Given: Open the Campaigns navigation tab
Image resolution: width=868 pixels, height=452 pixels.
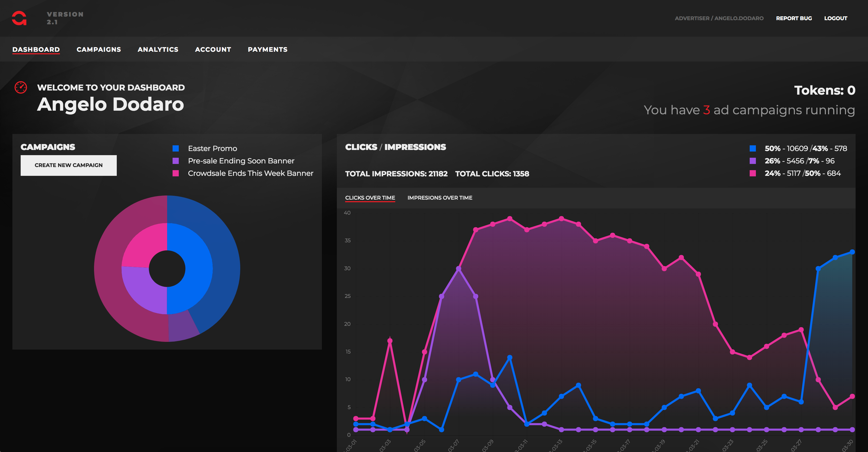Looking at the screenshot, I should tap(98, 50).
